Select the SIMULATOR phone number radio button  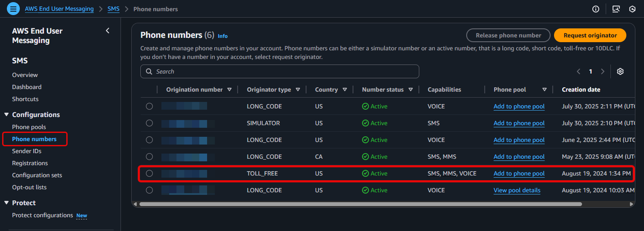(149, 123)
